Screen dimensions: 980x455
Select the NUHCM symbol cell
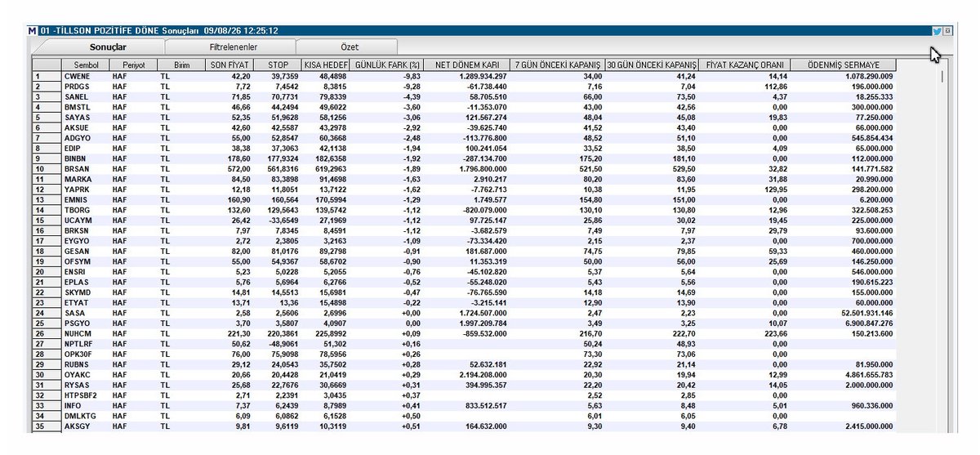point(86,332)
